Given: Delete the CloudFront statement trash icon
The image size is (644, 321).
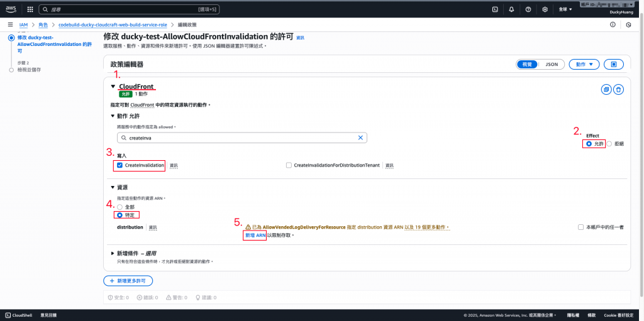Looking at the screenshot, I should tap(619, 89).
